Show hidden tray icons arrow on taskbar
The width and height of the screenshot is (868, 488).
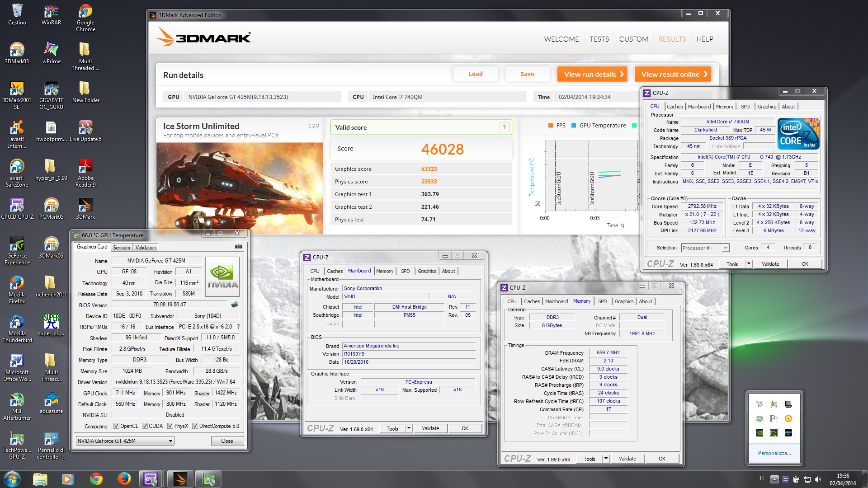click(774, 479)
